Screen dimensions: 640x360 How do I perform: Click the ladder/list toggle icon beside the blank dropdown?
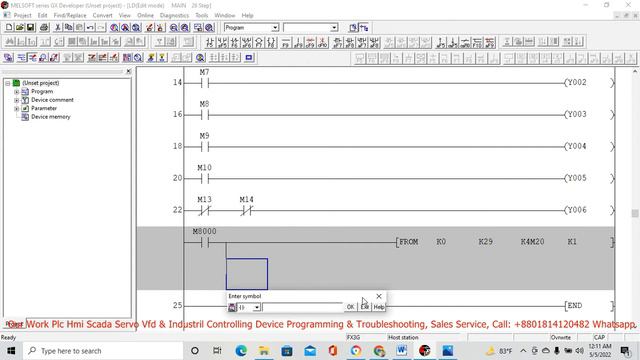[353, 27]
